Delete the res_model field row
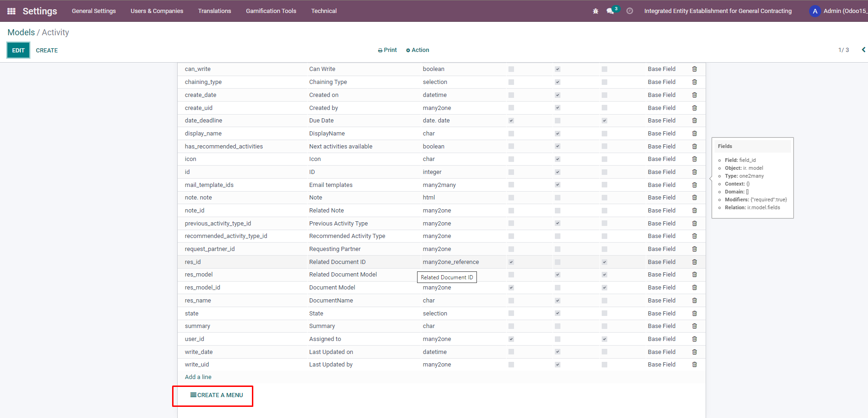This screenshot has height=418, width=868. pyautogui.click(x=694, y=275)
